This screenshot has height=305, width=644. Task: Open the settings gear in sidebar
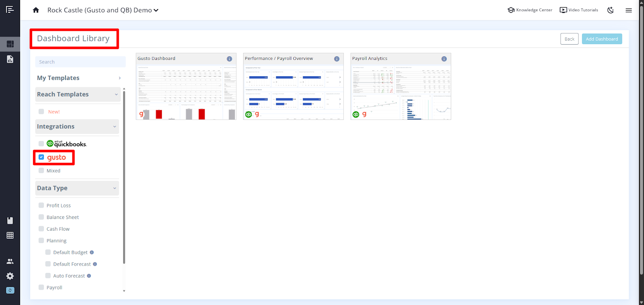[10, 276]
